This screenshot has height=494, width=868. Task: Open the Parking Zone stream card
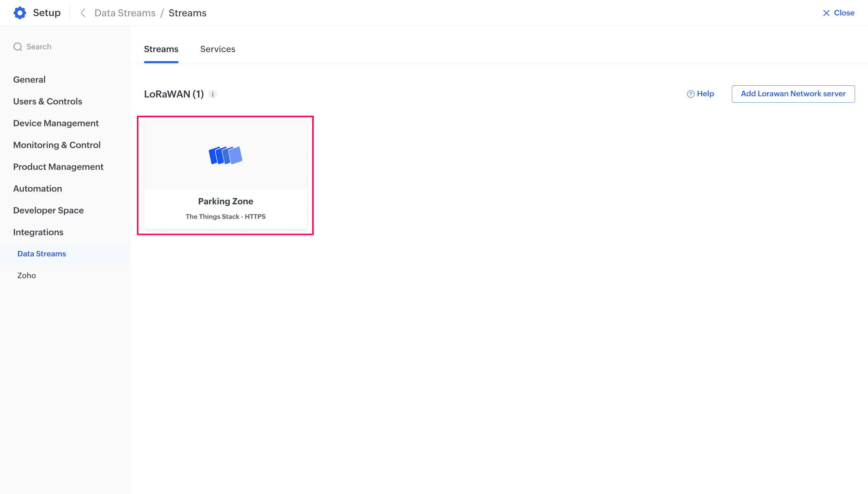click(225, 201)
